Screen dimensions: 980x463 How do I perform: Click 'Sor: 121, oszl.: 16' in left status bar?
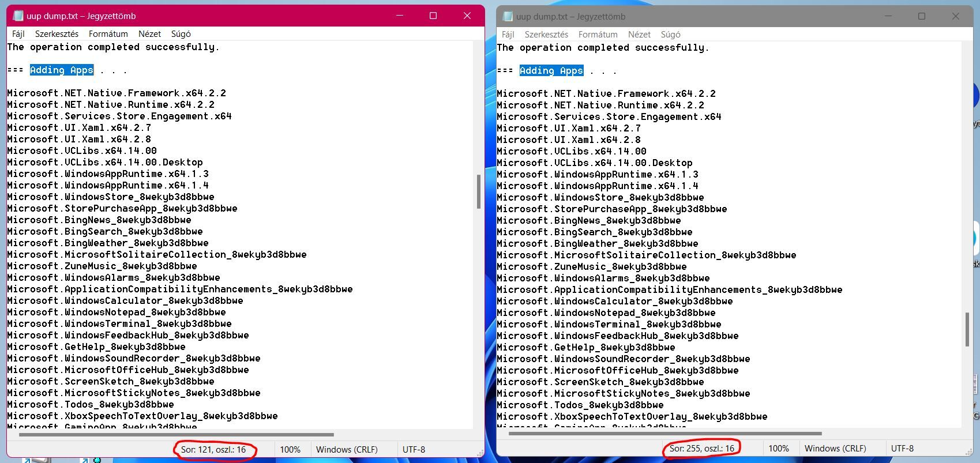213,449
